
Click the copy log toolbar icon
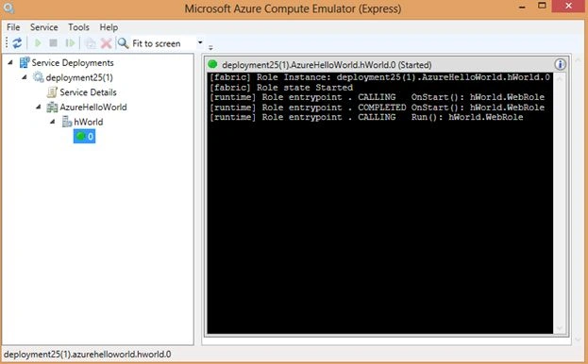coord(91,43)
